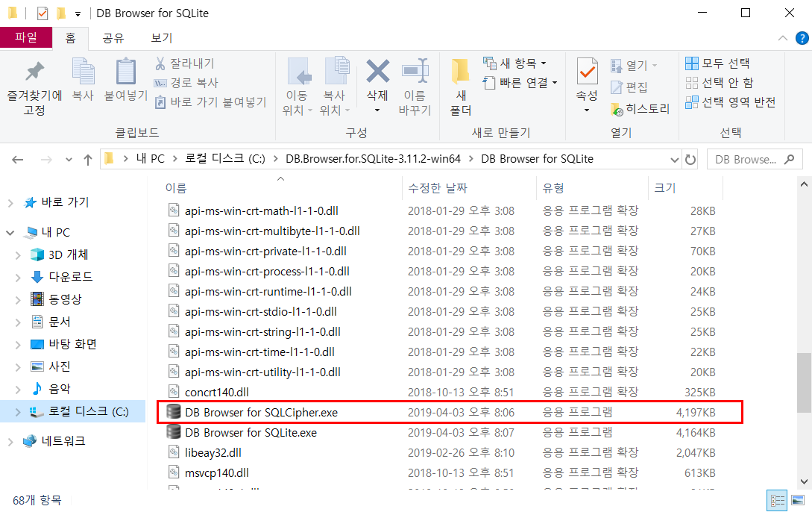The height and width of the screenshot is (512, 812).
Task: Click 로컬 디스크 (C:) in address path
Action: [x=225, y=158]
